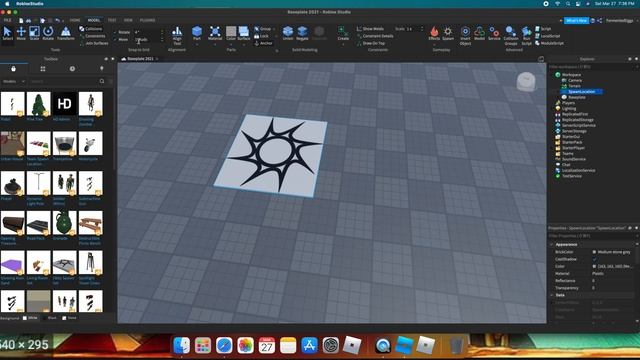Viewport: 640px width, 360px height.
Task: Open the Part dropdown arrow
Action: (197, 44)
